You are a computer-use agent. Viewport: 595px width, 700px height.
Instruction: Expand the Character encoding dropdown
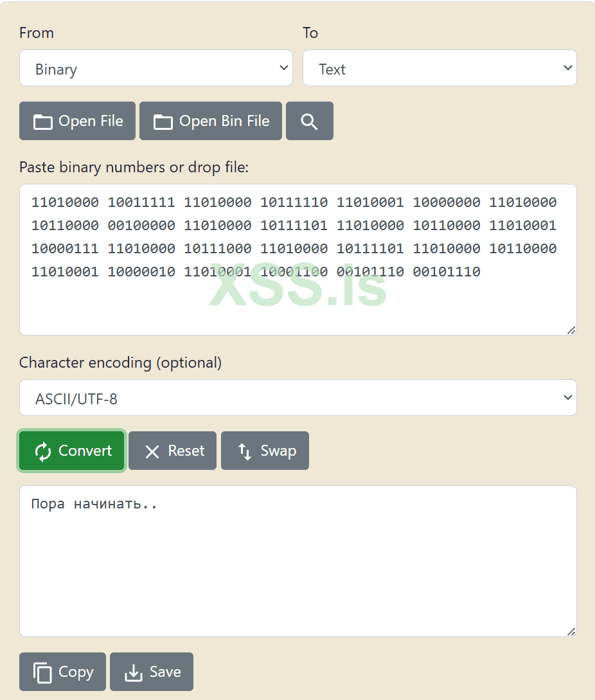[x=298, y=398]
